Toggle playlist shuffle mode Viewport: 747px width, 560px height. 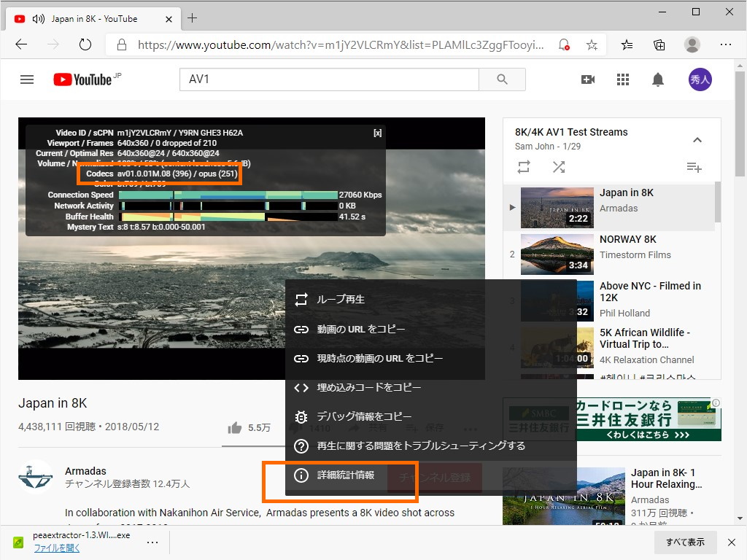559,167
